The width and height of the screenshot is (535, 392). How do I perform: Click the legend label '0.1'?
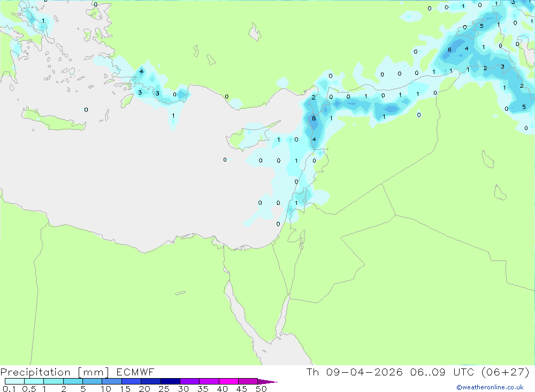(9, 389)
